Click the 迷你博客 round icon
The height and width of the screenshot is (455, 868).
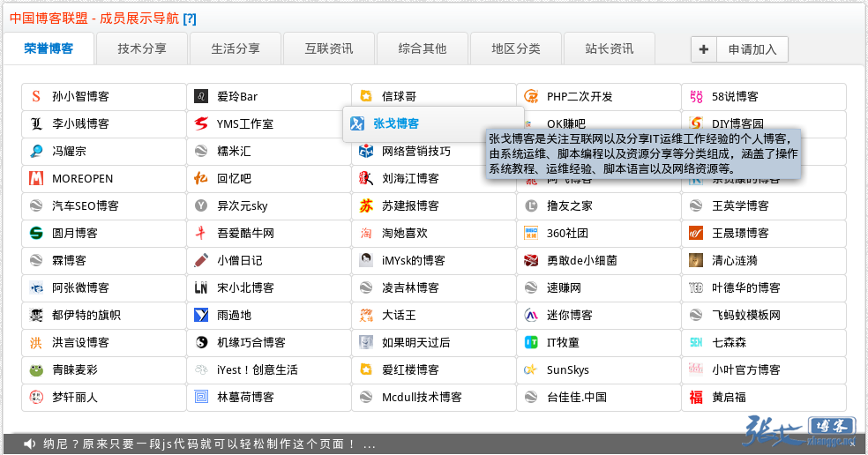[531, 315]
